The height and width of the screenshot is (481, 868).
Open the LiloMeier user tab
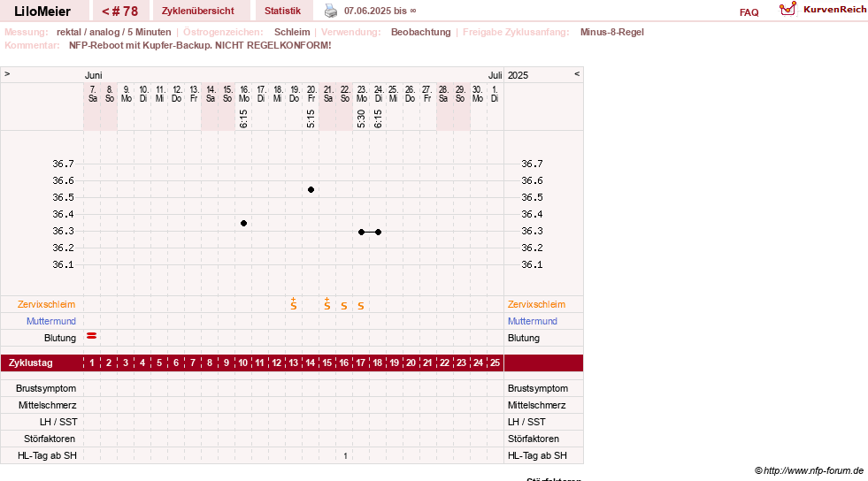[x=42, y=11]
